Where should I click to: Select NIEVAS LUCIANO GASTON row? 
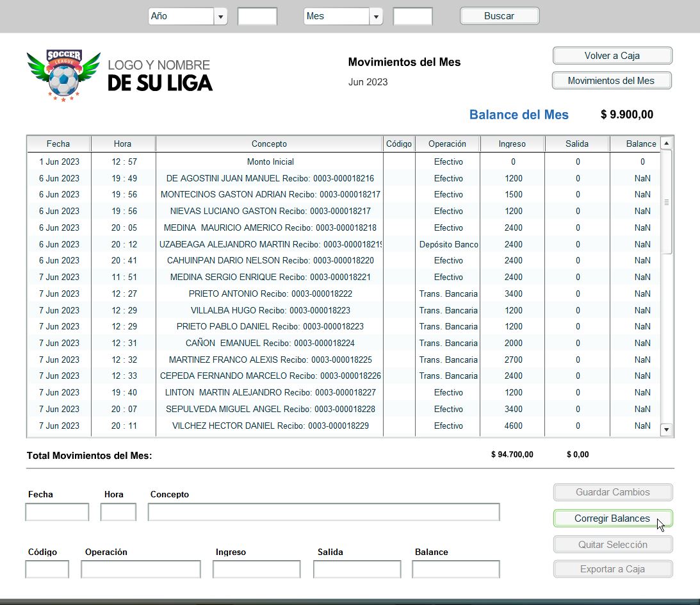(x=343, y=211)
